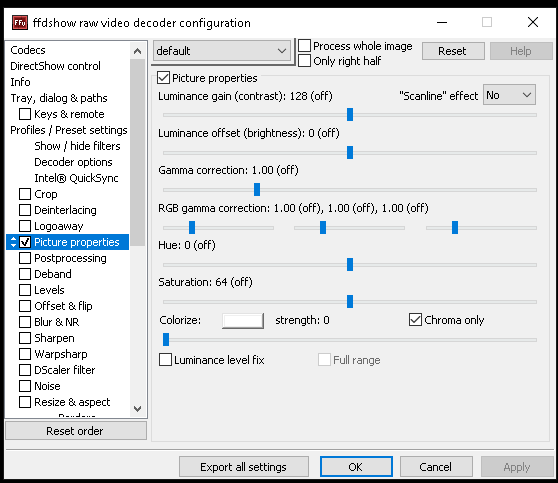This screenshot has height=483, width=558.
Task: Click the ffdshow app icon in title bar
Action: (x=20, y=23)
